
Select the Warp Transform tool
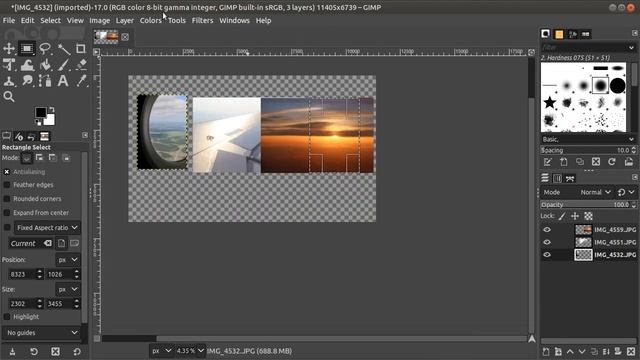pyautogui.click(x=27, y=64)
